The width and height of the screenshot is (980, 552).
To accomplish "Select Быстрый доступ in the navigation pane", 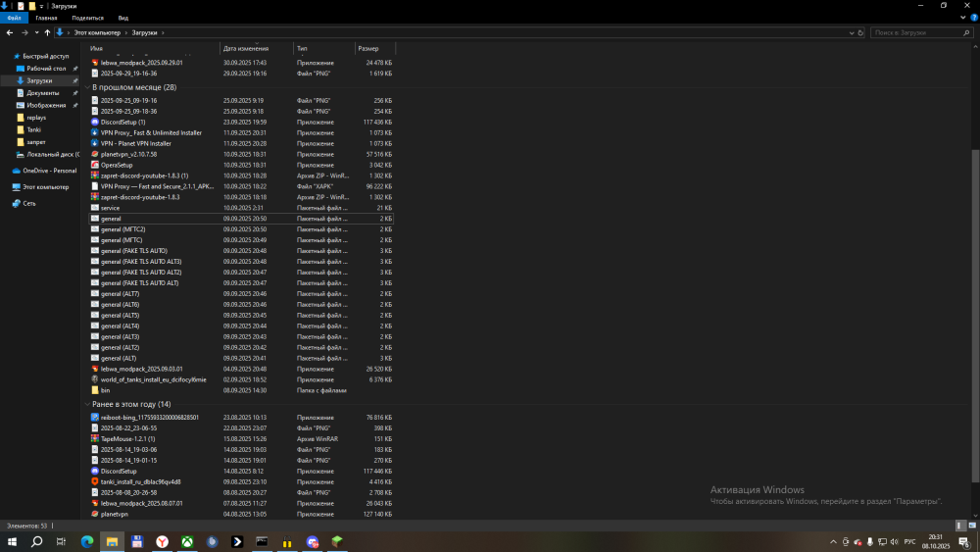I will [x=40, y=56].
